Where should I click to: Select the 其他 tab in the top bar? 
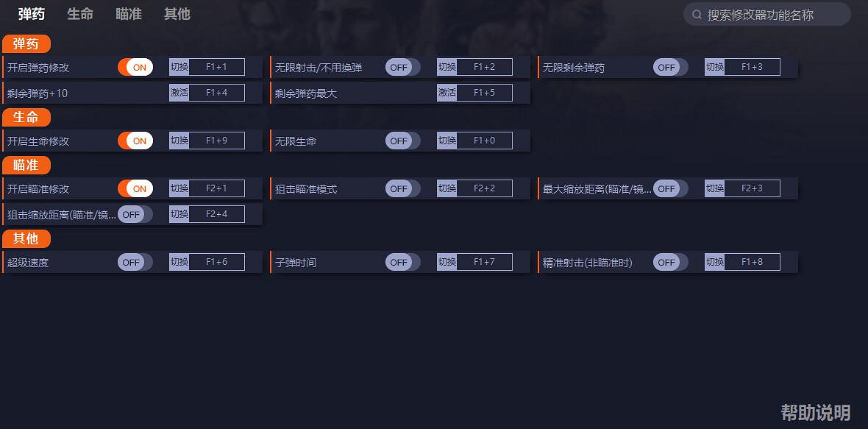[177, 13]
